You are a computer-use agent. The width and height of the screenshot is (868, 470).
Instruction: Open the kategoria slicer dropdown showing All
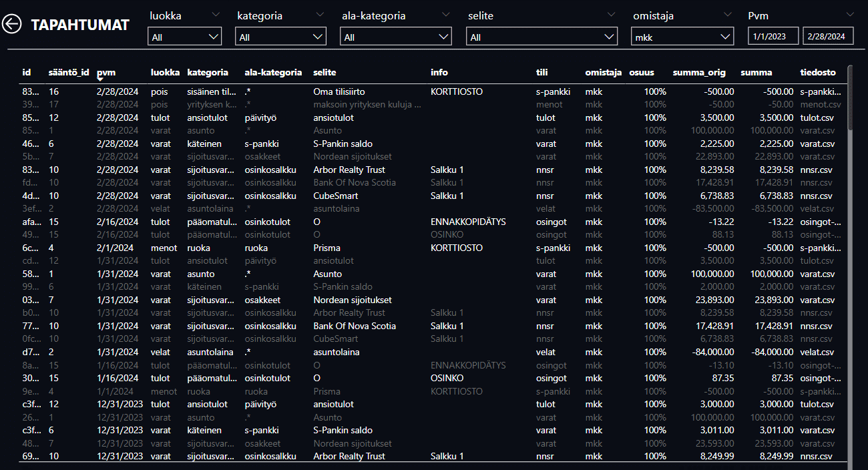coord(280,37)
